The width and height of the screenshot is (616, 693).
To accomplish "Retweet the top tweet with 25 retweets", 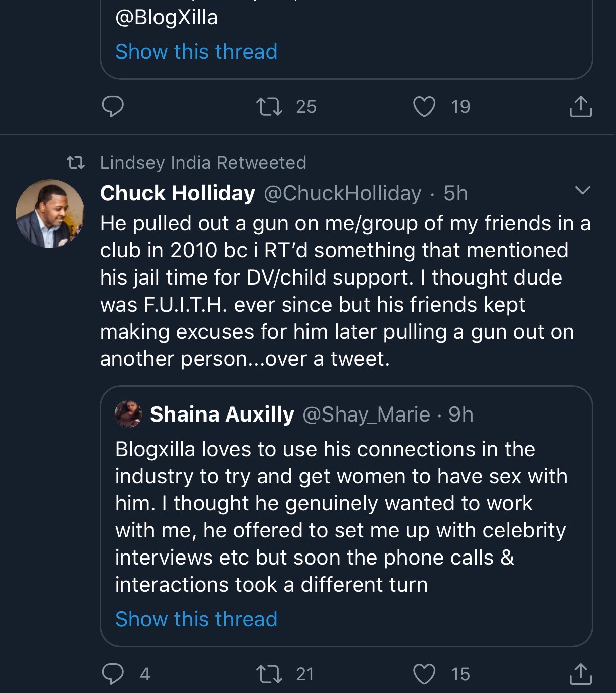I will pos(269,106).
